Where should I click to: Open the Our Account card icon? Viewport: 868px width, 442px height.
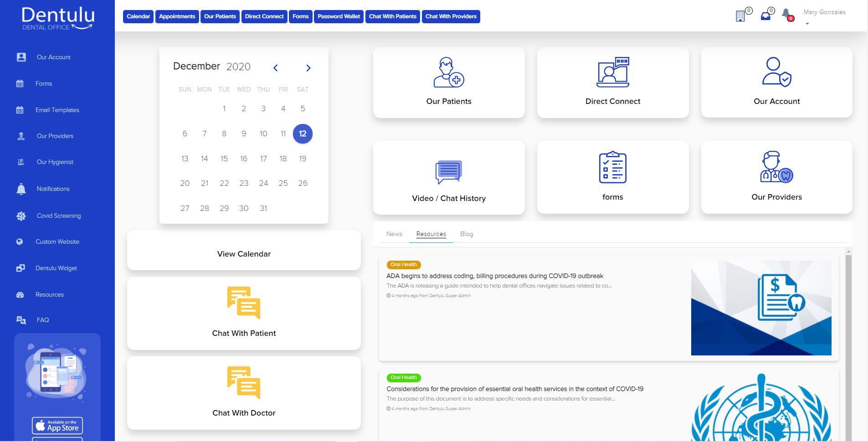coord(777,72)
